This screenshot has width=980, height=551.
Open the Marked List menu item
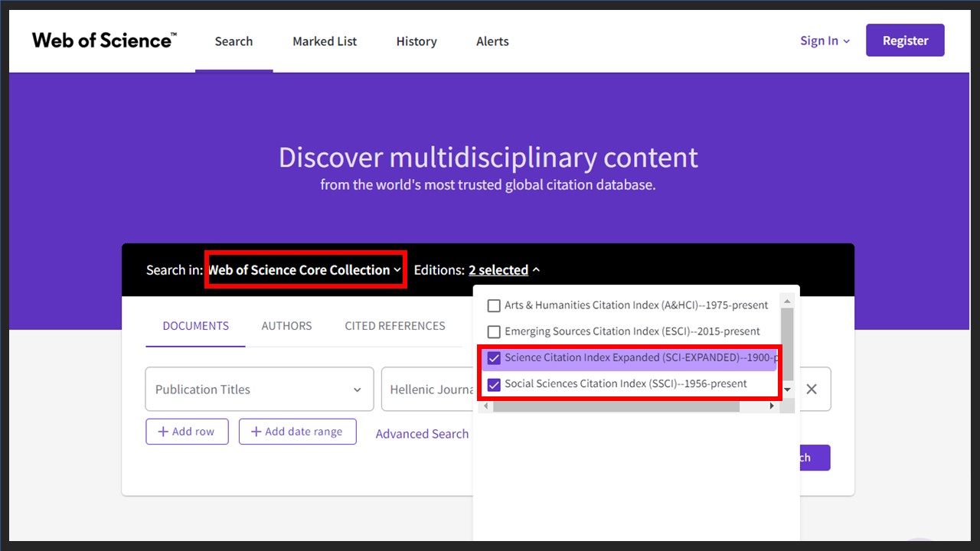point(325,41)
